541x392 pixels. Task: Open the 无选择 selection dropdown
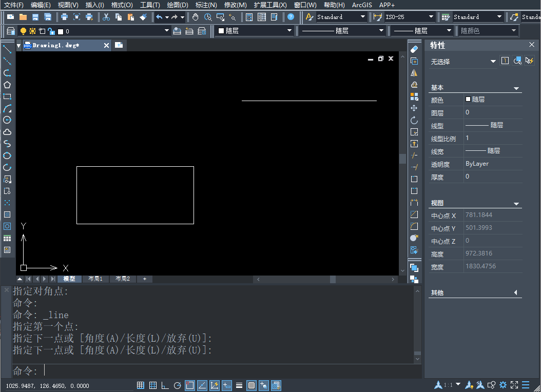463,62
